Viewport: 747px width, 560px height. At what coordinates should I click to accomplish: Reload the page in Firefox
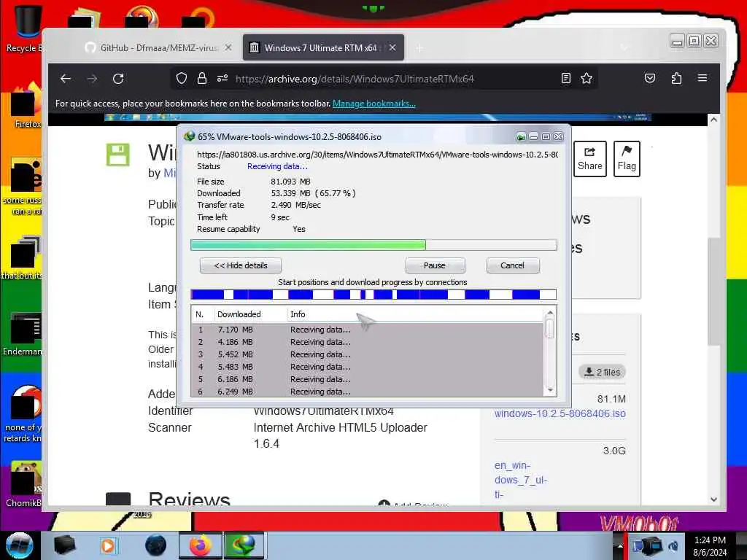click(x=118, y=79)
